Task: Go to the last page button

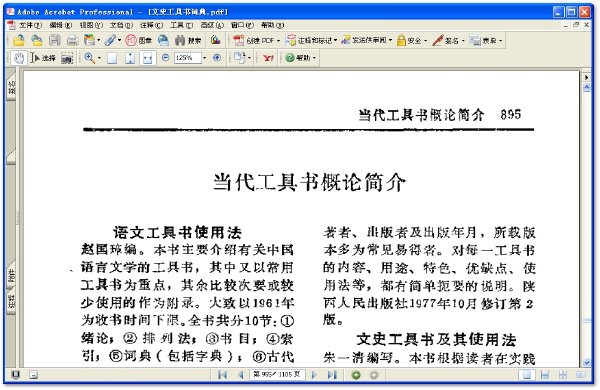Action: point(332,375)
